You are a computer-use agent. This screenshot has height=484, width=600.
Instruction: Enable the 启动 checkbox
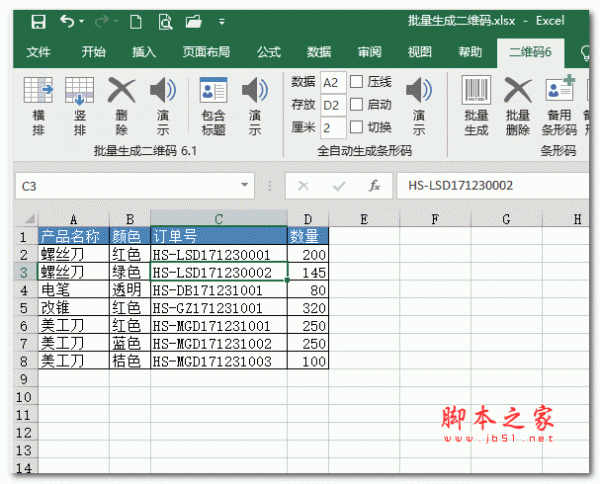356,104
